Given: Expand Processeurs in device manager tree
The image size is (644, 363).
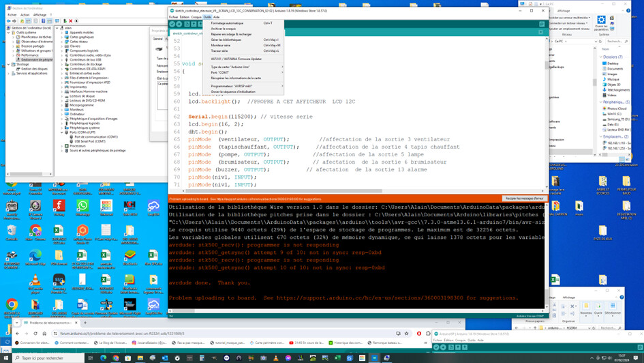Looking at the screenshot, I should click(62, 146).
